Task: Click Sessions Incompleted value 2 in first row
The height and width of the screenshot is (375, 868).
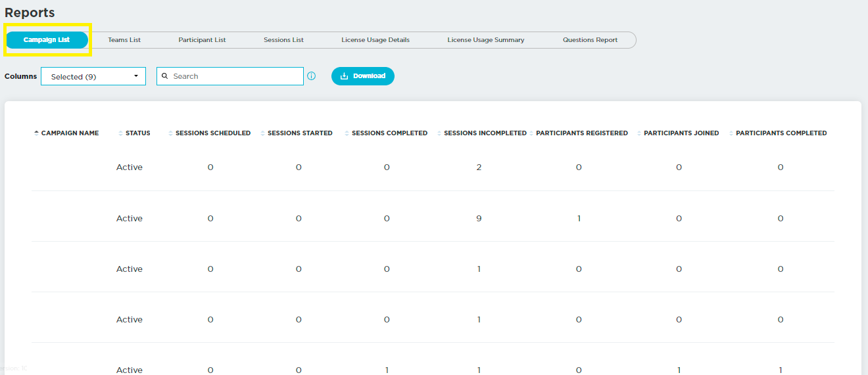Action: coord(479,167)
